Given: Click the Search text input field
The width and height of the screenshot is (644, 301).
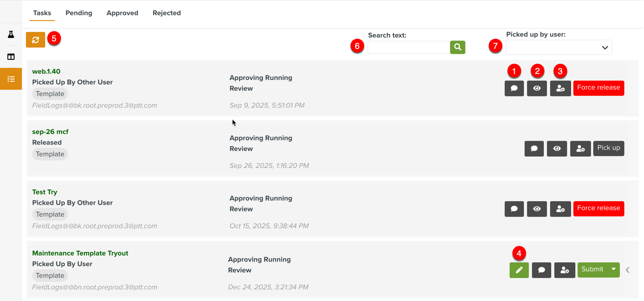Looking at the screenshot, I should pos(408,47).
